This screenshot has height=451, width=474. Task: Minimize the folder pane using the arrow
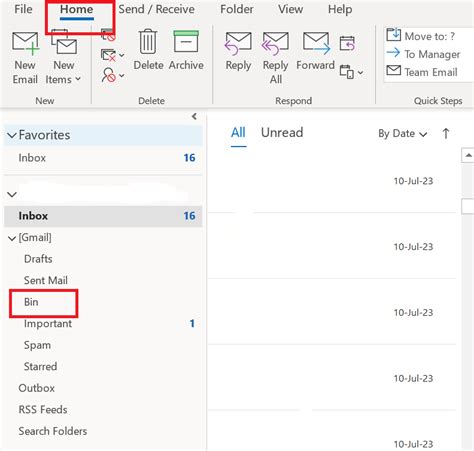click(x=194, y=116)
